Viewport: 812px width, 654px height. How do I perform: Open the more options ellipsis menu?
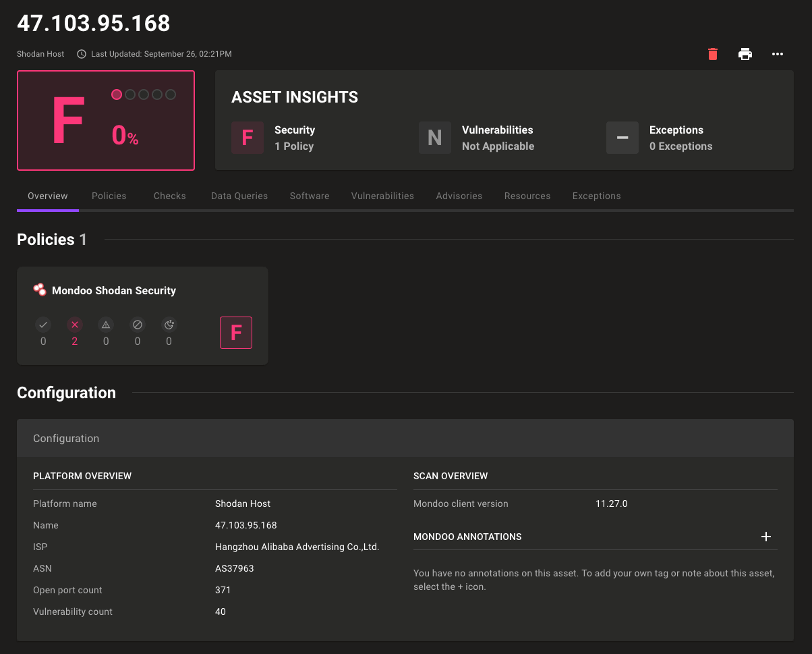[x=777, y=54]
